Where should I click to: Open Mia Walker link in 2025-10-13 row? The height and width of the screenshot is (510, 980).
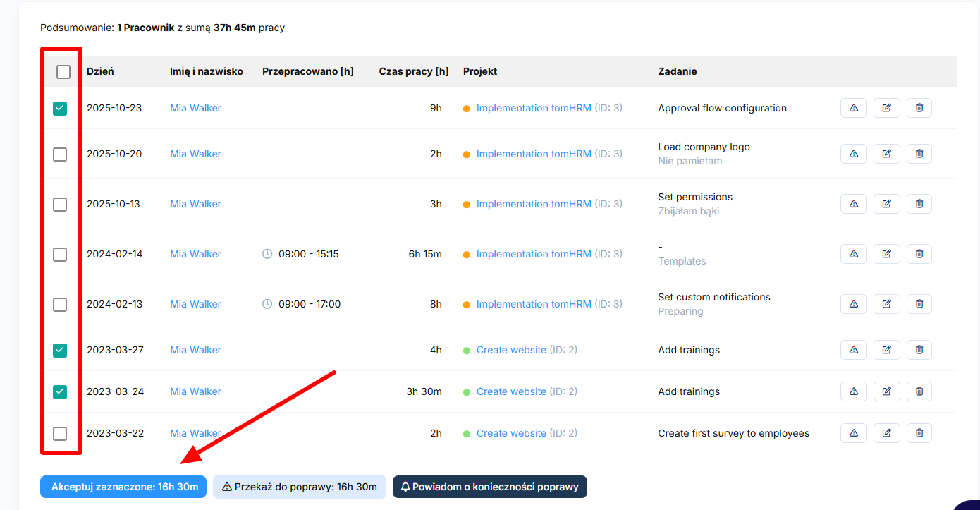[195, 204]
